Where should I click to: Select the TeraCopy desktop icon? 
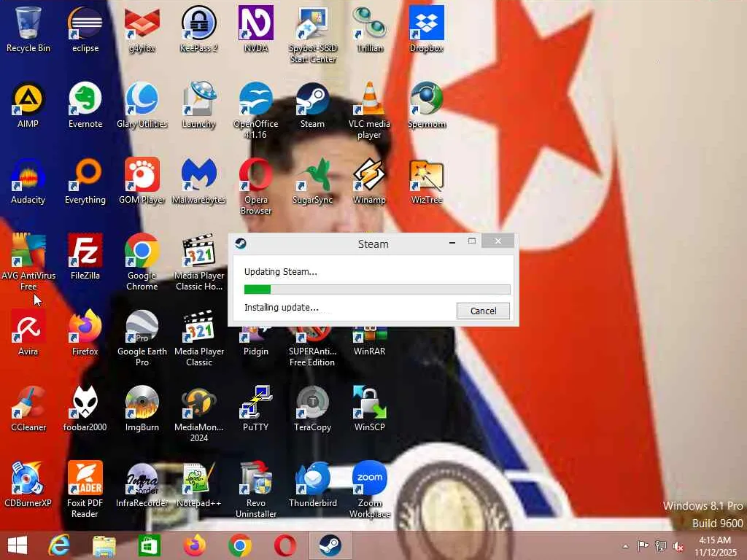point(312,409)
